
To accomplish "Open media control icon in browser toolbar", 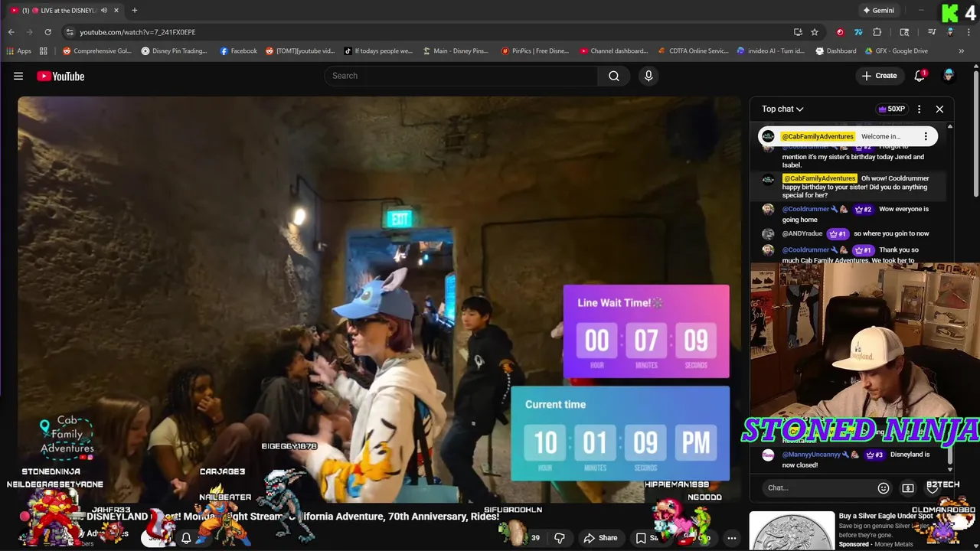I will 932,32.
